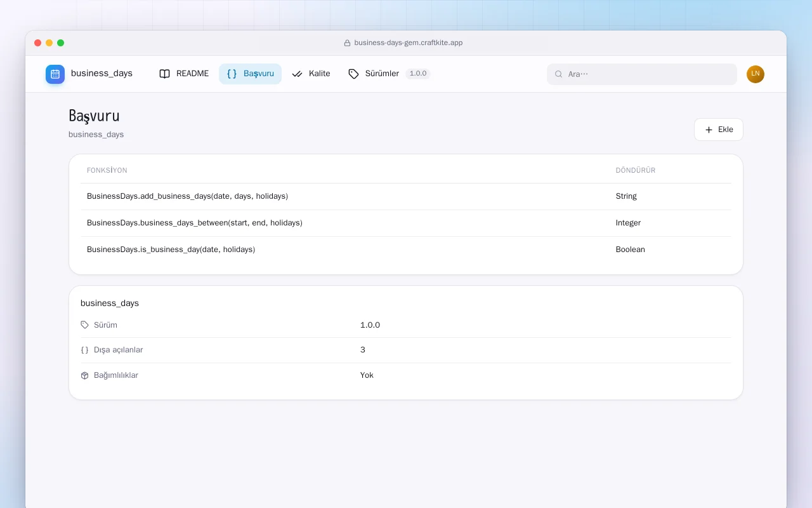Click the curly braces Başvuru icon

(x=232, y=74)
